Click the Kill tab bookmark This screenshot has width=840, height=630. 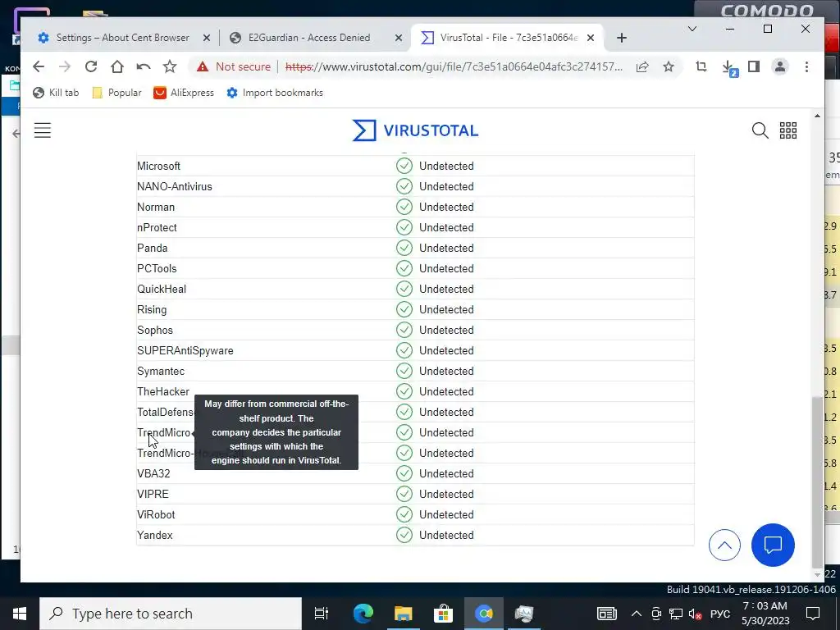coord(56,93)
